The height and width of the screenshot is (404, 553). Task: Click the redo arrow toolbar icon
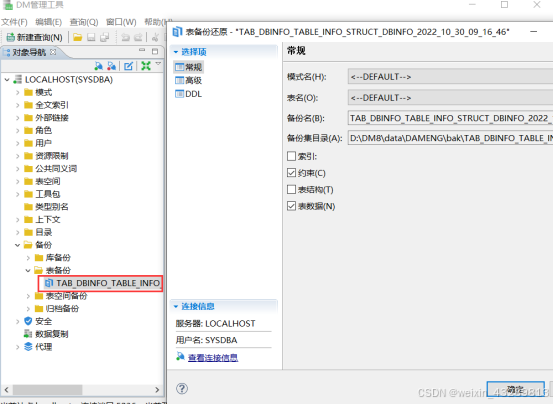138,37
